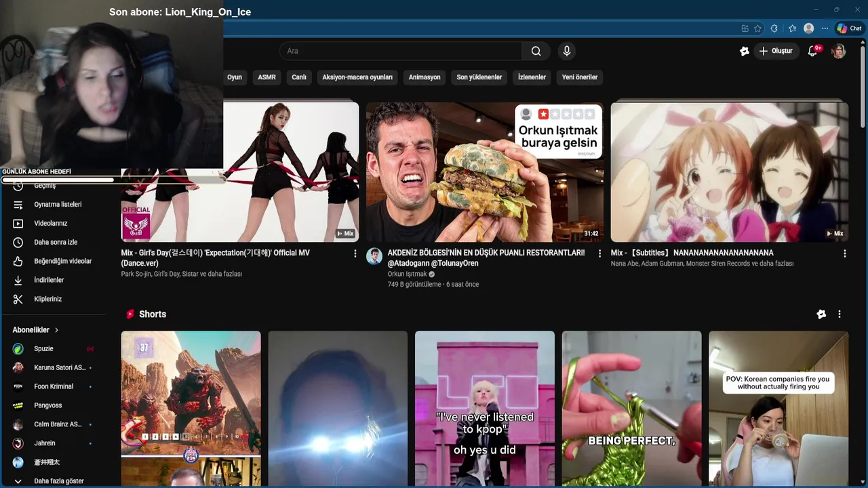868x488 pixels.
Task: Select the Oyun filter chip
Action: coord(235,77)
